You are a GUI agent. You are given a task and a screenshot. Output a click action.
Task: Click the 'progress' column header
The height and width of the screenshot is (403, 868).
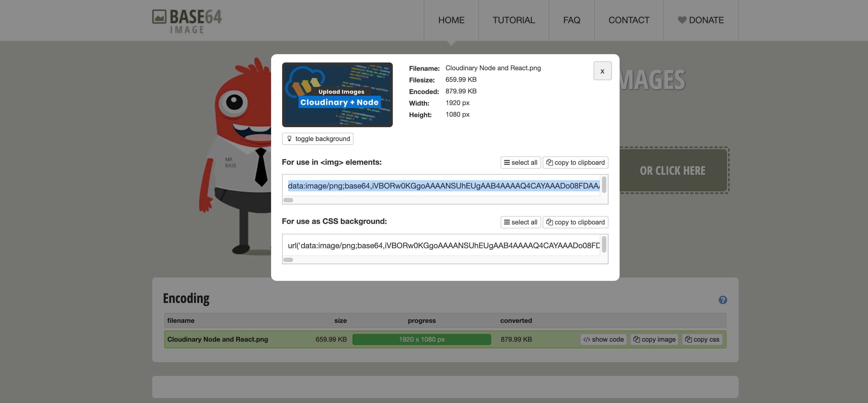(x=422, y=321)
